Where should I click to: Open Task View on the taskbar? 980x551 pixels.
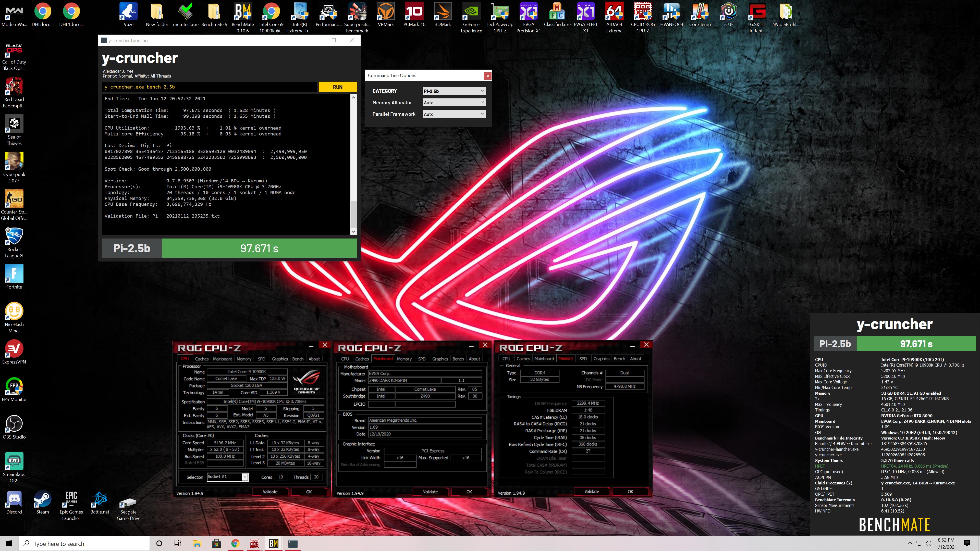[177, 543]
